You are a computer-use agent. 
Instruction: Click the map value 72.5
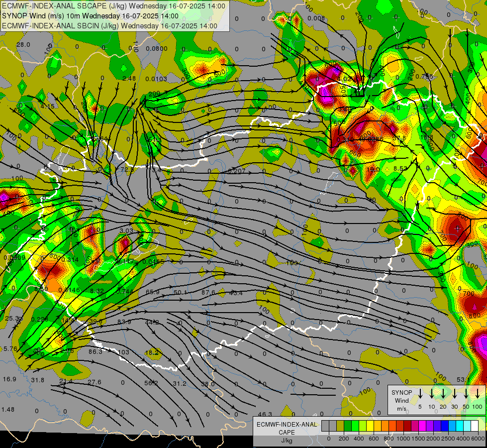(x=127, y=170)
